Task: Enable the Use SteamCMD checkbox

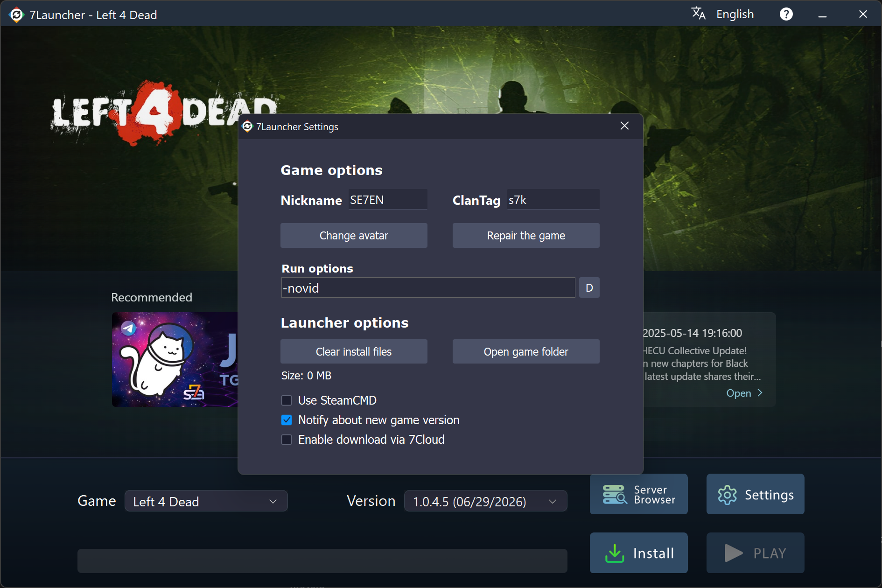Action: point(287,400)
